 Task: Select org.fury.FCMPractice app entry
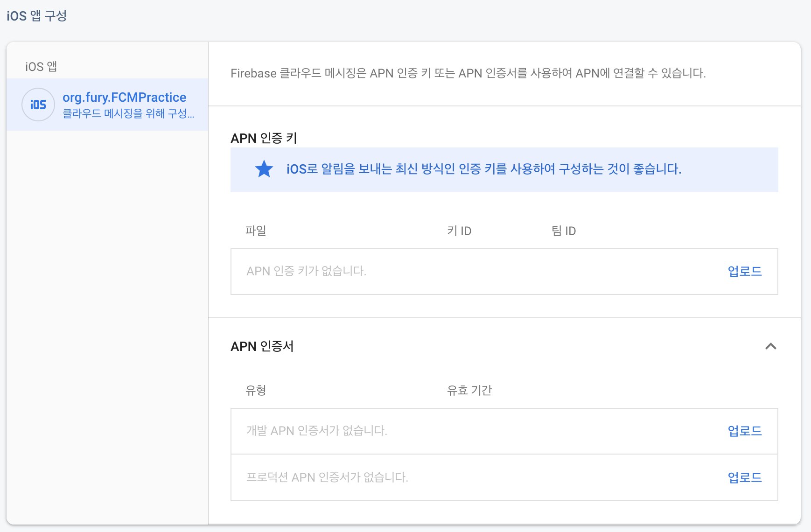tap(107, 105)
